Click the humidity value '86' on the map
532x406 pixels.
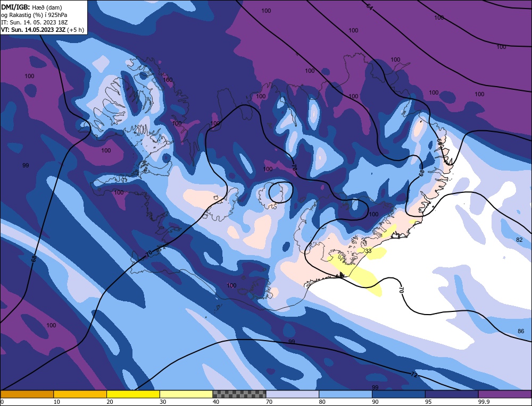[521, 331]
